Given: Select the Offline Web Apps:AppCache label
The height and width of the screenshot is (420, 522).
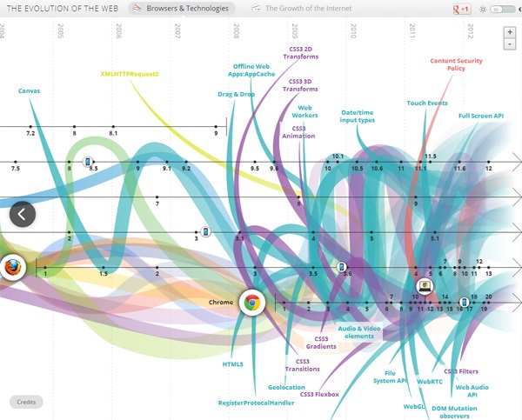Looking at the screenshot, I should (251, 70).
